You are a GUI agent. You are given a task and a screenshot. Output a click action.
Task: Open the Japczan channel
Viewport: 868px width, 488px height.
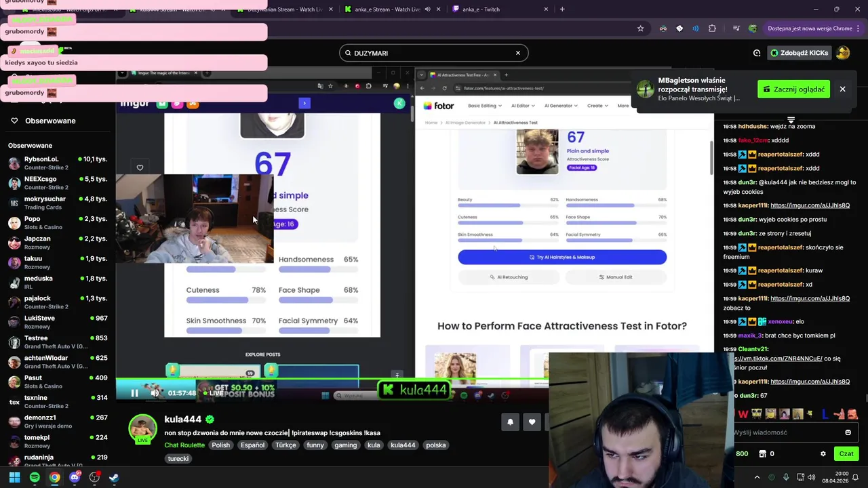[x=58, y=243]
